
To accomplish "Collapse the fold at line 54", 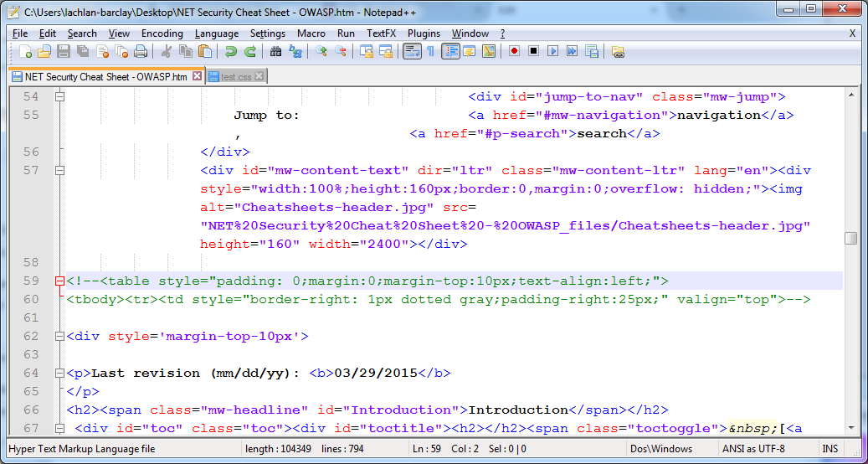I will point(59,97).
